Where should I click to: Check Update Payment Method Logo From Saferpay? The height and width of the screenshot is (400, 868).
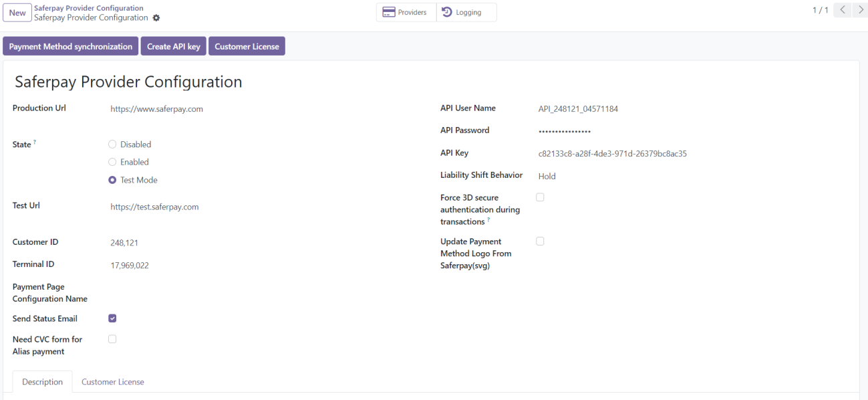[x=540, y=241]
